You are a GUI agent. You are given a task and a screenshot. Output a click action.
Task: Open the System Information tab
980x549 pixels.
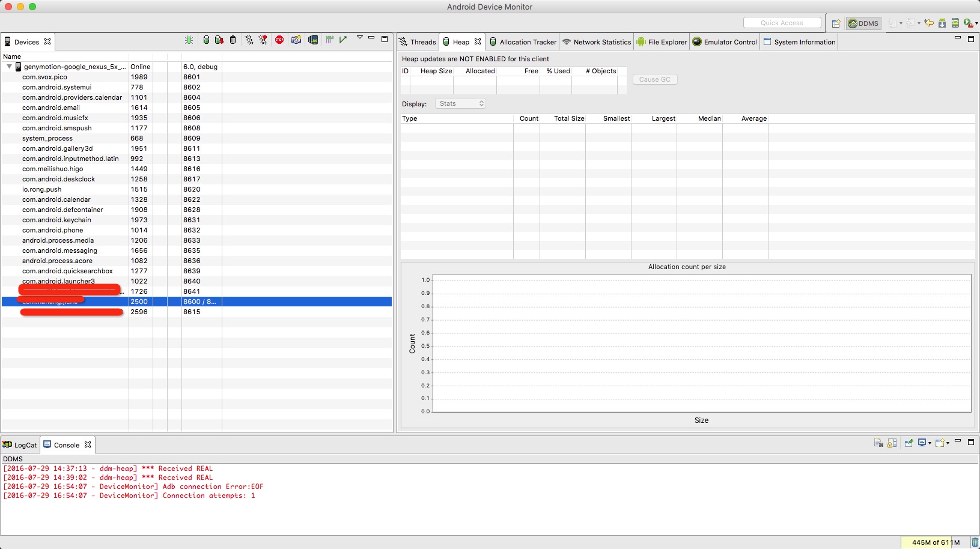coord(799,42)
